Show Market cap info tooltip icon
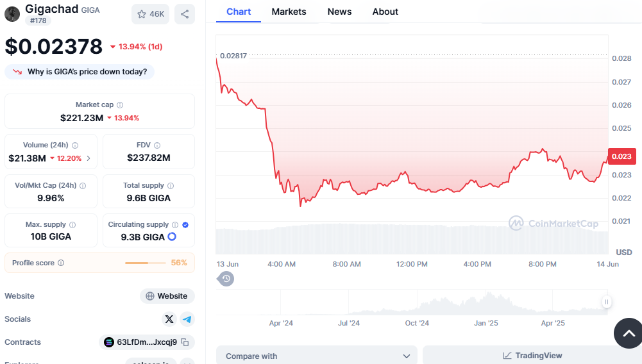The height and width of the screenshot is (364, 642). point(120,105)
